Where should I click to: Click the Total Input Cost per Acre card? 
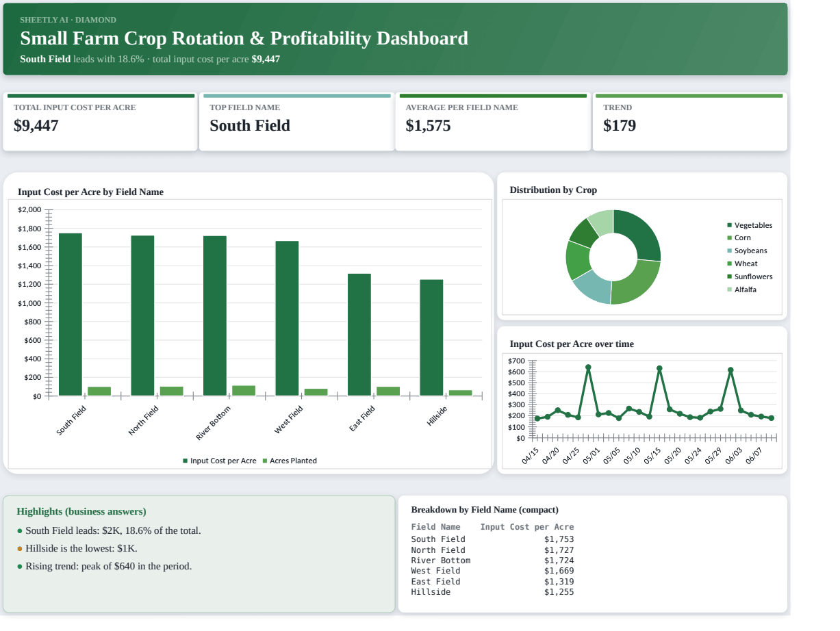pos(100,122)
